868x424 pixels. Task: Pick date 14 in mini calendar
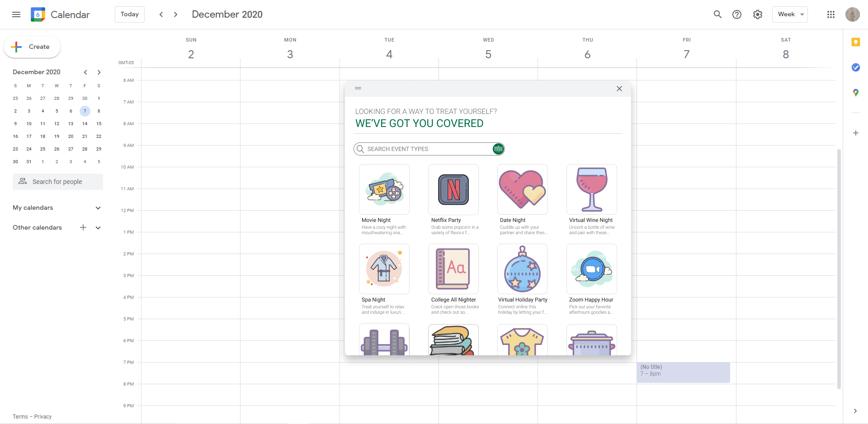(x=85, y=123)
